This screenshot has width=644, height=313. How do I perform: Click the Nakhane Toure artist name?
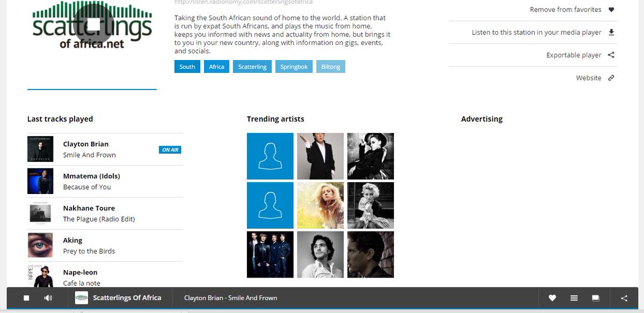point(89,208)
